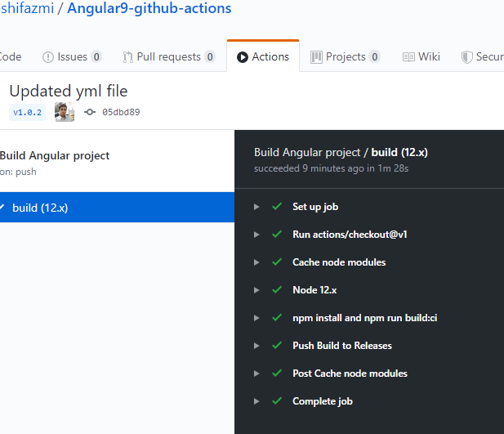
Task: Click the Projects board icon
Action: (x=315, y=57)
